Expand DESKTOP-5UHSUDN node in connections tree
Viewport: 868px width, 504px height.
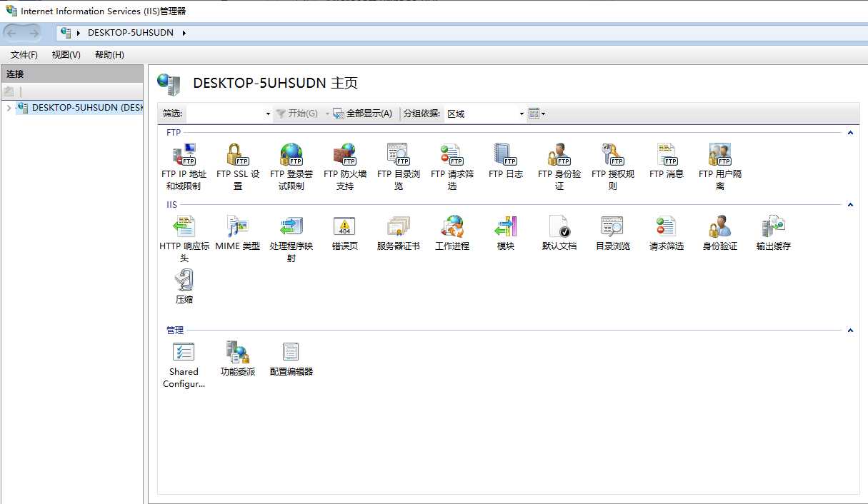click(x=9, y=108)
